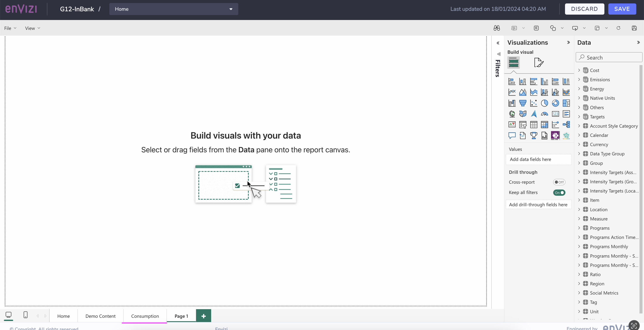Viewport: 644px width, 330px height.
Task: Click the Data pane Search field
Action: [x=609, y=57]
